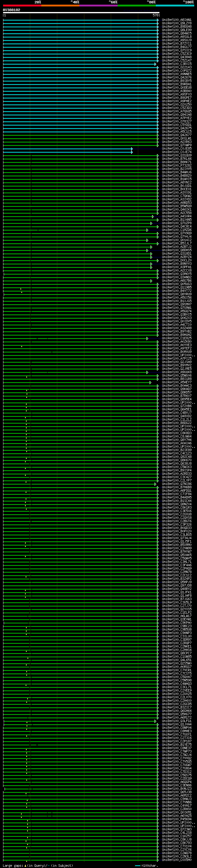Click hit label UniRef100_B4ADH5
Screen dimensions: 197x868
(176, 497)
